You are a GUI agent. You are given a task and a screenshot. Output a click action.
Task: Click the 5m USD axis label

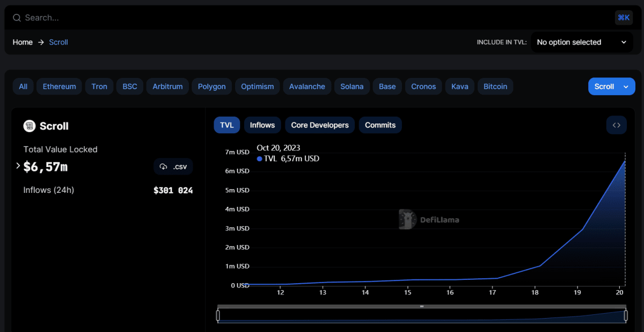click(x=237, y=190)
